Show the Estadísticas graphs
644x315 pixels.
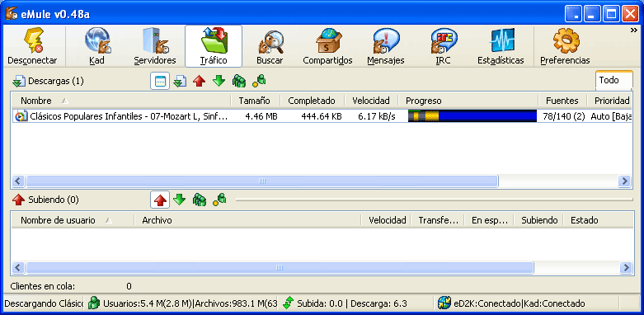(501, 46)
